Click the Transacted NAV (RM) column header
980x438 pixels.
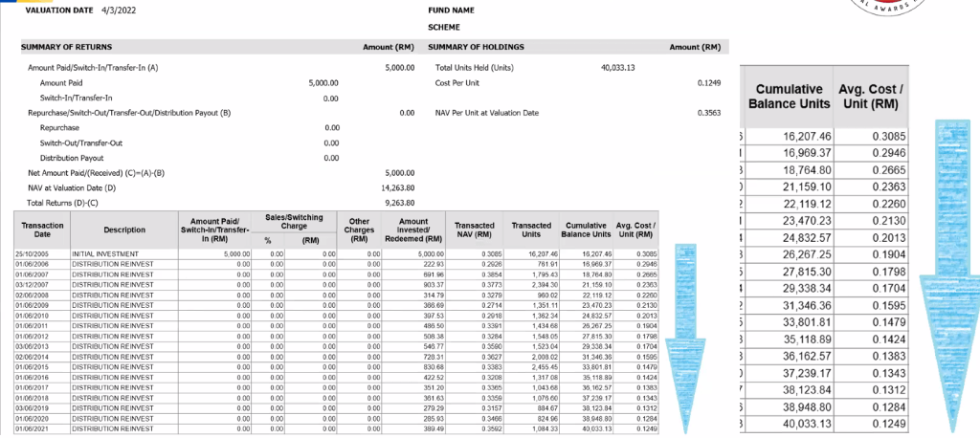tap(473, 230)
